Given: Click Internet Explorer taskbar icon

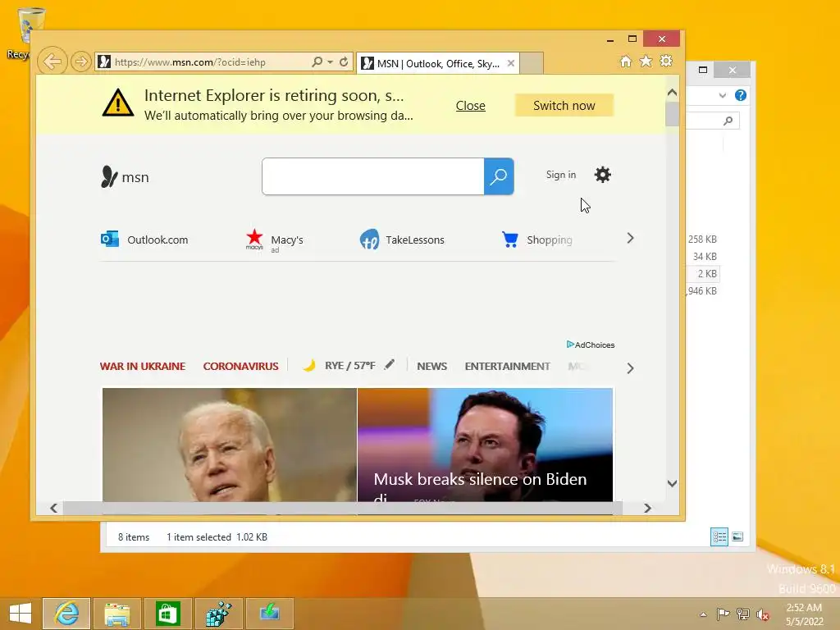Looking at the screenshot, I should coord(66,614).
